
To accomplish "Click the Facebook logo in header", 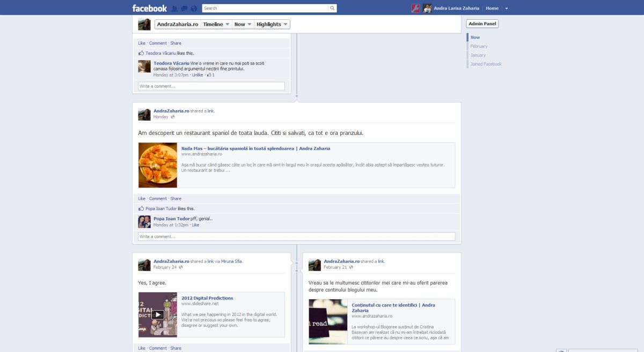I will coord(149,8).
